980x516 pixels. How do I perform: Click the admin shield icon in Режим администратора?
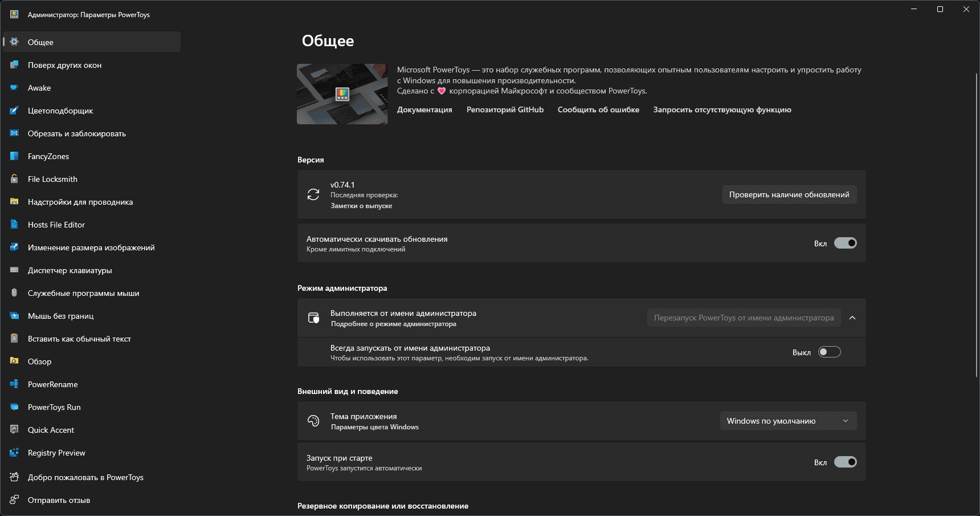tap(313, 318)
